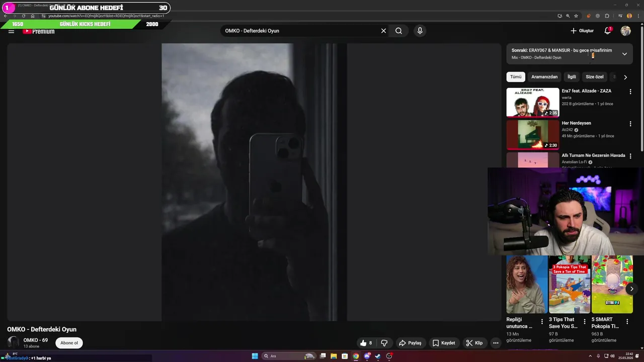Open the Repliği unutunca short thumbnail
Screen dimensions: 644x362
pos(527,284)
